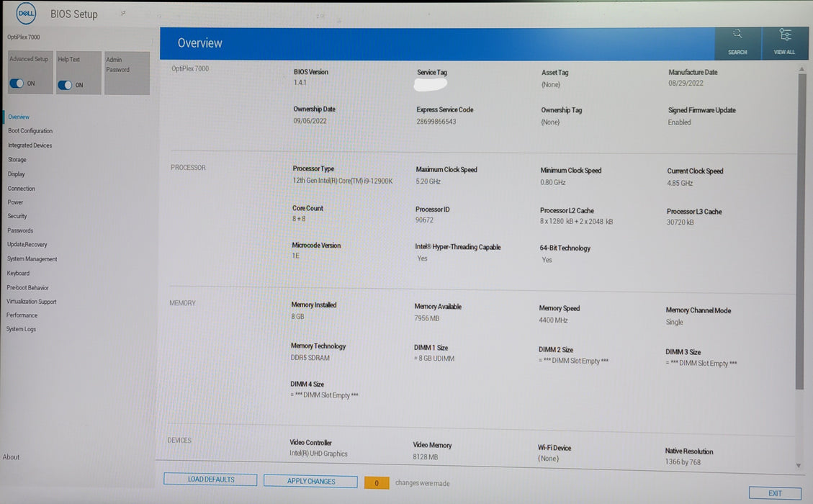Image resolution: width=813 pixels, height=504 pixels.
Task: Click Processor Type i9-12900K value
Action: click(x=343, y=181)
